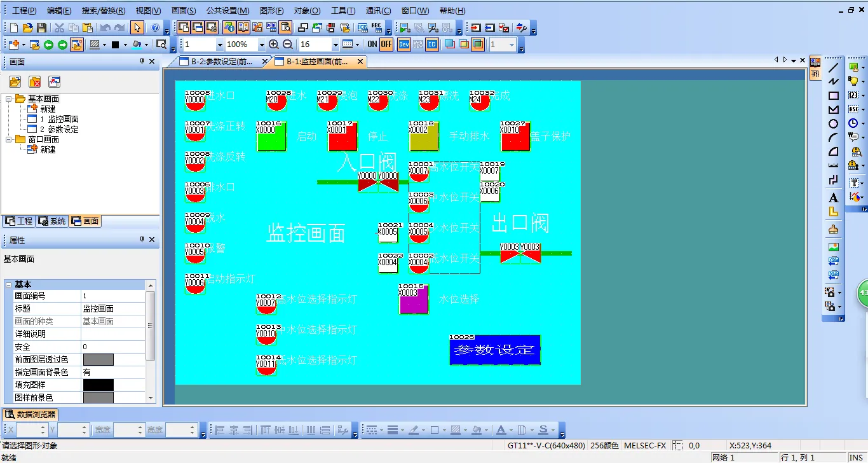The width and height of the screenshot is (868, 463).
Task: Click the Numerical display 123 icon
Action: click(x=853, y=95)
